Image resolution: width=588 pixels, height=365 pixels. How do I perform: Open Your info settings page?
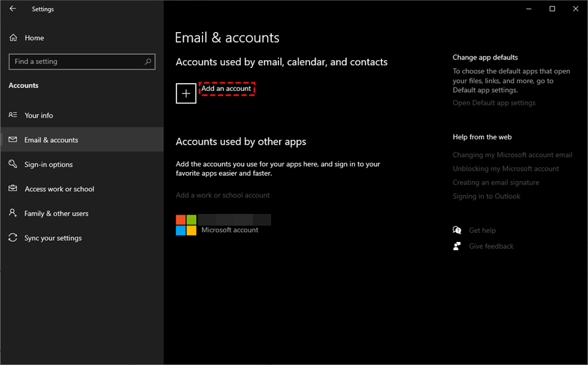[39, 115]
